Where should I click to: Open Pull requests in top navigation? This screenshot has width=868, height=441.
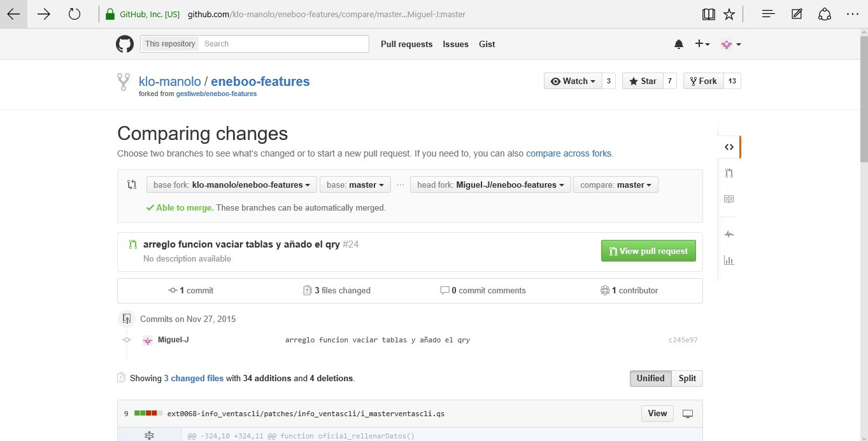(x=406, y=44)
